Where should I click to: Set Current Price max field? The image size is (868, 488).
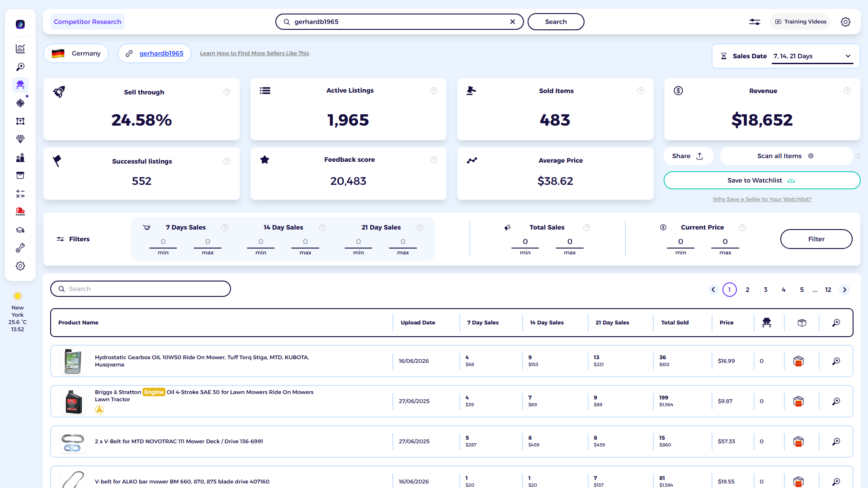[x=725, y=242]
